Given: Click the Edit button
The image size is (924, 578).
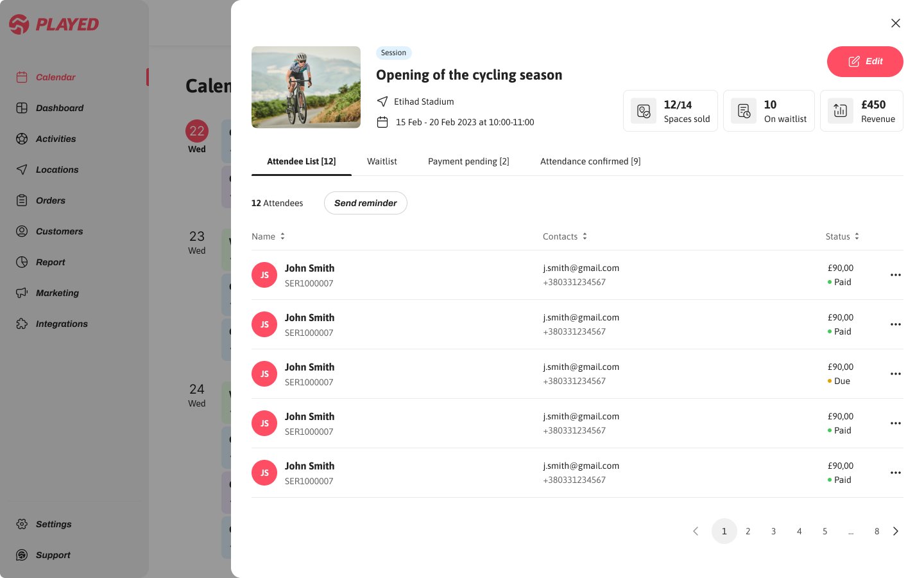Looking at the screenshot, I should [x=865, y=62].
